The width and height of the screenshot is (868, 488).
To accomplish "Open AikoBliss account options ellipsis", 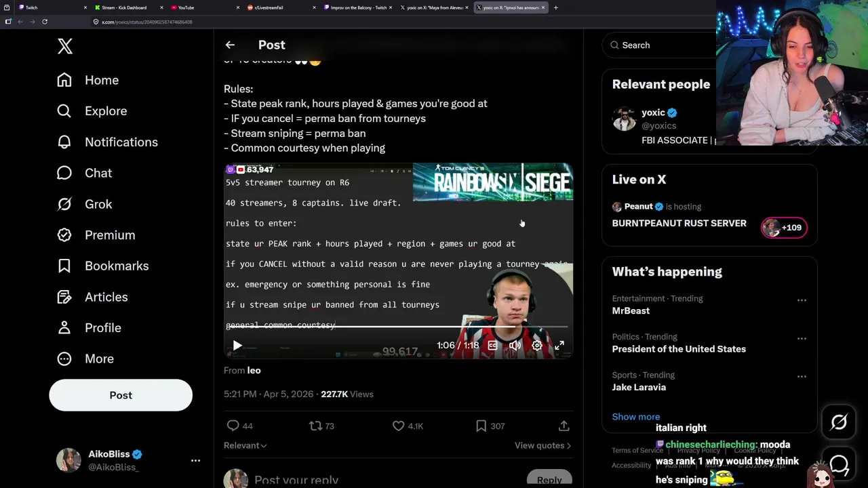I will coord(195,461).
